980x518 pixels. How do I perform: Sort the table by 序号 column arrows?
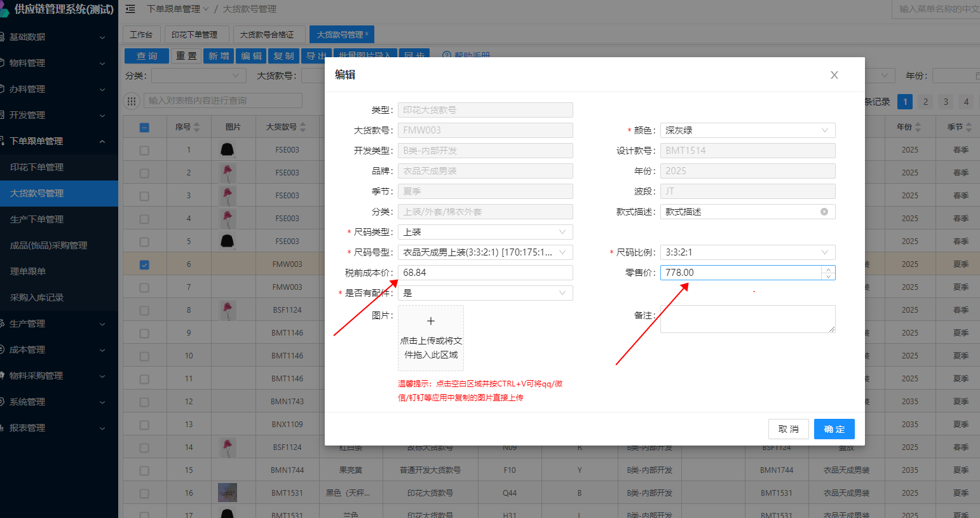pos(196,127)
